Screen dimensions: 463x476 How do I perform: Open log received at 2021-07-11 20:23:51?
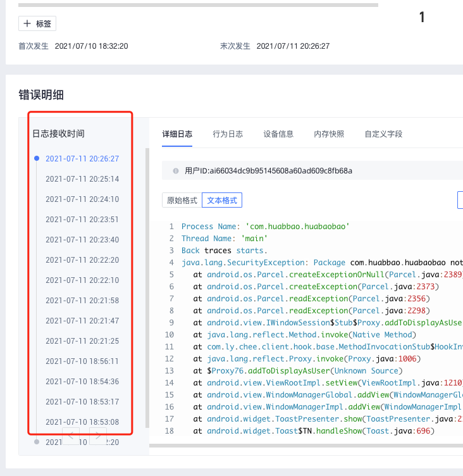click(x=82, y=220)
